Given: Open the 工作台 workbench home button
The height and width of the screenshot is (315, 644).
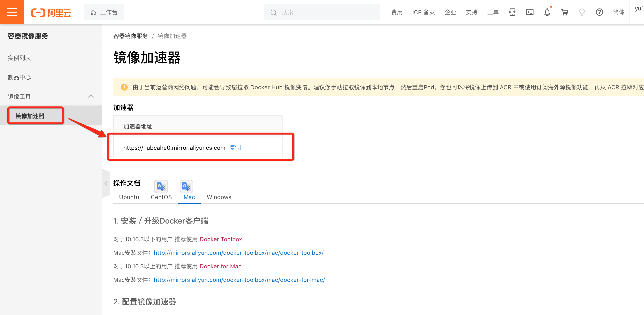Looking at the screenshot, I should pos(104,12).
